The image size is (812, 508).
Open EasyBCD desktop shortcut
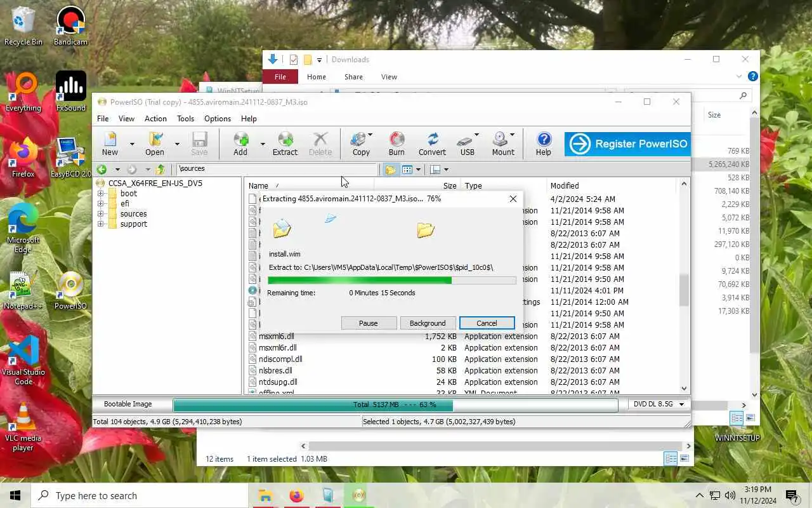70,158
